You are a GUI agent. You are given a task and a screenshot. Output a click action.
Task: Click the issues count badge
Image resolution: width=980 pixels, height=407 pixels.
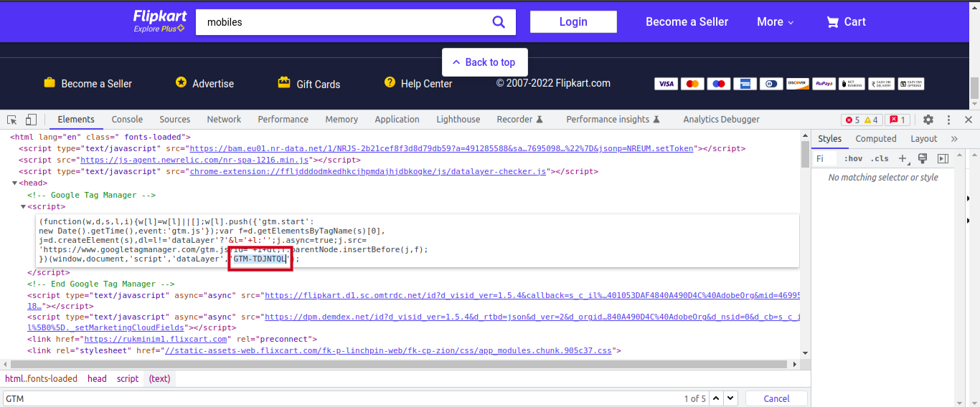tap(898, 120)
